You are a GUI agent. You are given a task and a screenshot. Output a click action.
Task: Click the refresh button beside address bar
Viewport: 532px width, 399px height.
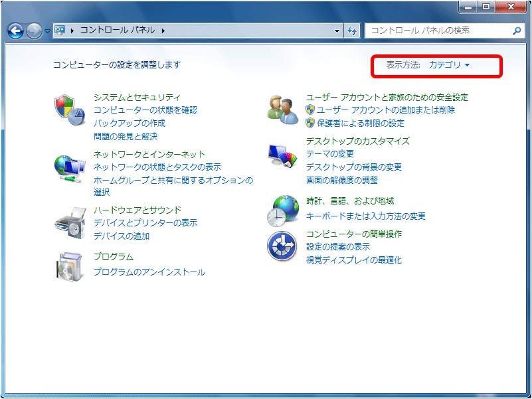(352, 31)
